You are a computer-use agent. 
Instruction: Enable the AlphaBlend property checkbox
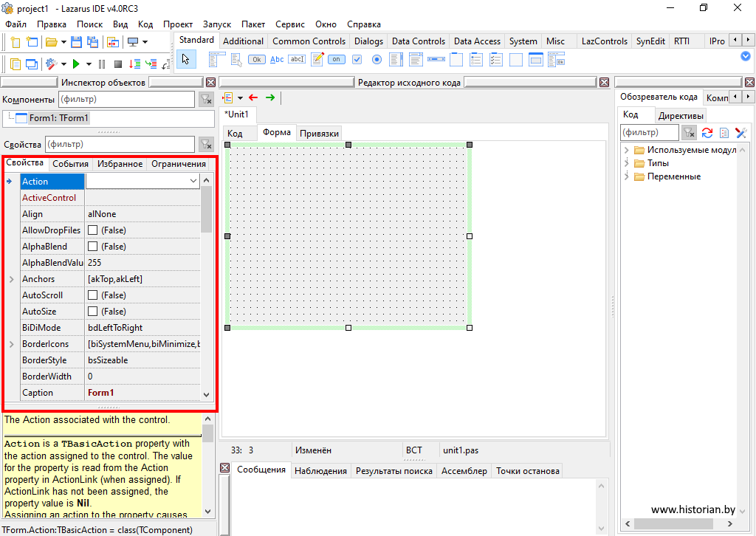tap(93, 247)
